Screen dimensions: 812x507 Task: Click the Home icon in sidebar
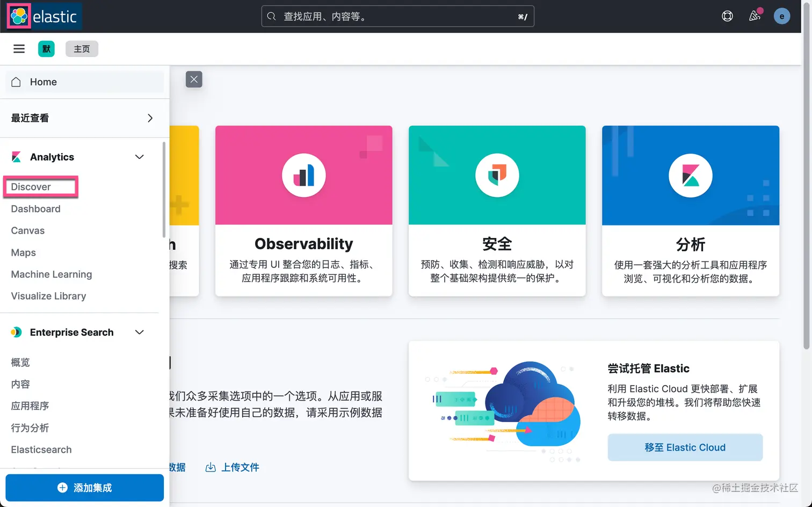[16, 82]
